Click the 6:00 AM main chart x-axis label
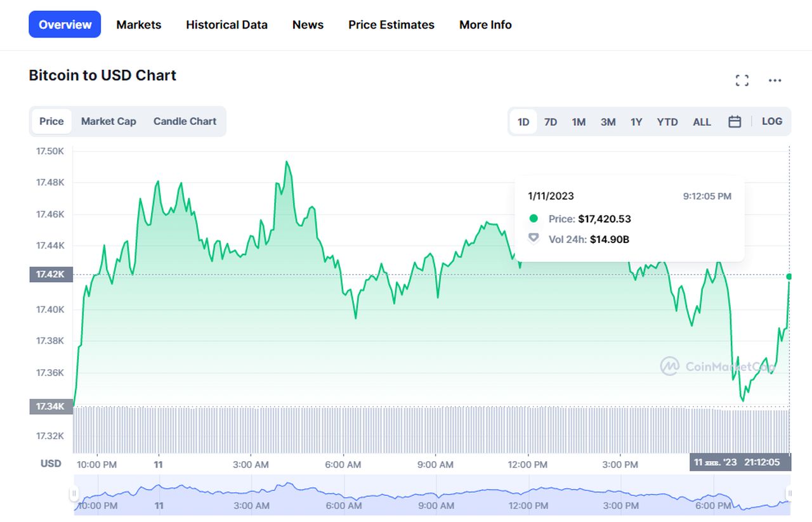Viewport: 812px width, 522px height. [343, 464]
